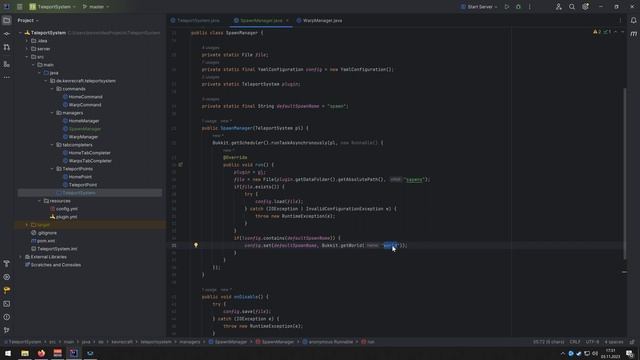Image resolution: width=640 pixels, height=360 pixels.
Task: Expand the .idea folder
Action: click(x=27, y=41)
